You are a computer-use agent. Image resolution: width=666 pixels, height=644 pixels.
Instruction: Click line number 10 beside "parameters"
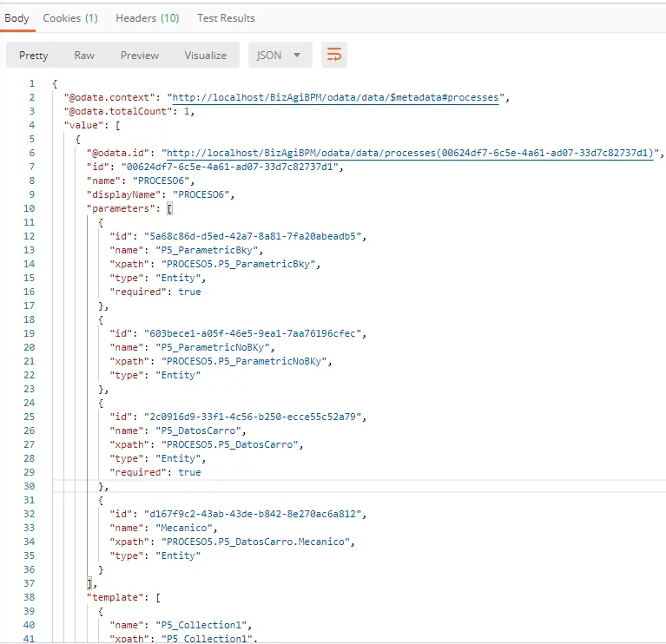29,208
